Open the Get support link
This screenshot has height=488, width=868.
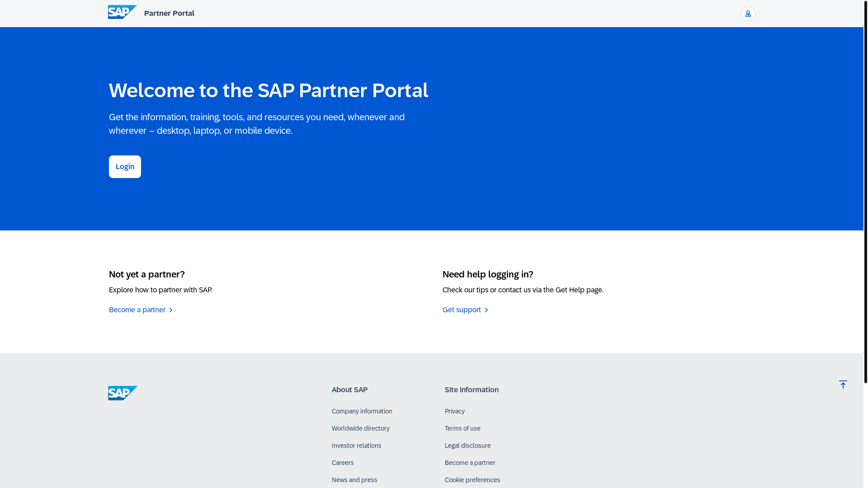(466, 310)
